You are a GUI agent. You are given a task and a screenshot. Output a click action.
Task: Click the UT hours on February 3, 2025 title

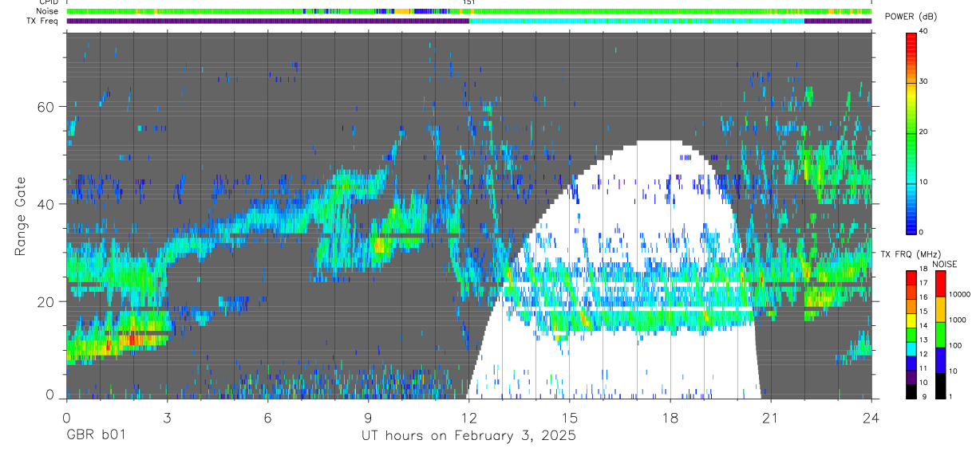pos(468,435)
